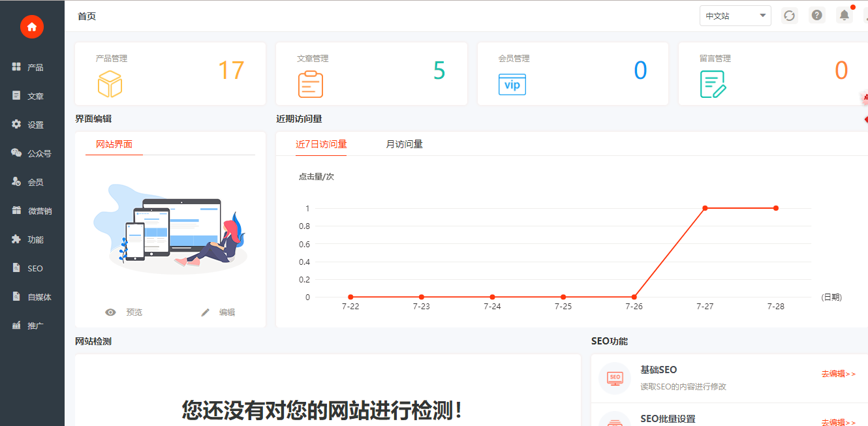Click the 留言管理 count 0
This screenshot has height=426, width=868.
[x=841, y=70]
